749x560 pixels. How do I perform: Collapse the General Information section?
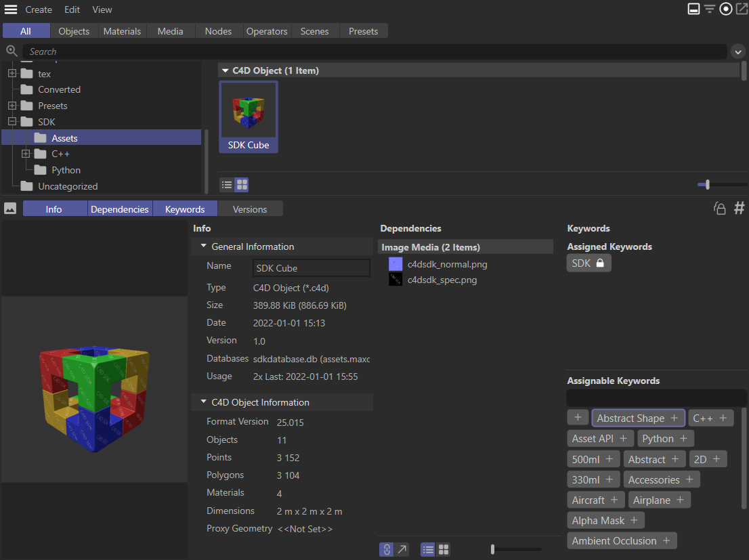coord(203,246)
